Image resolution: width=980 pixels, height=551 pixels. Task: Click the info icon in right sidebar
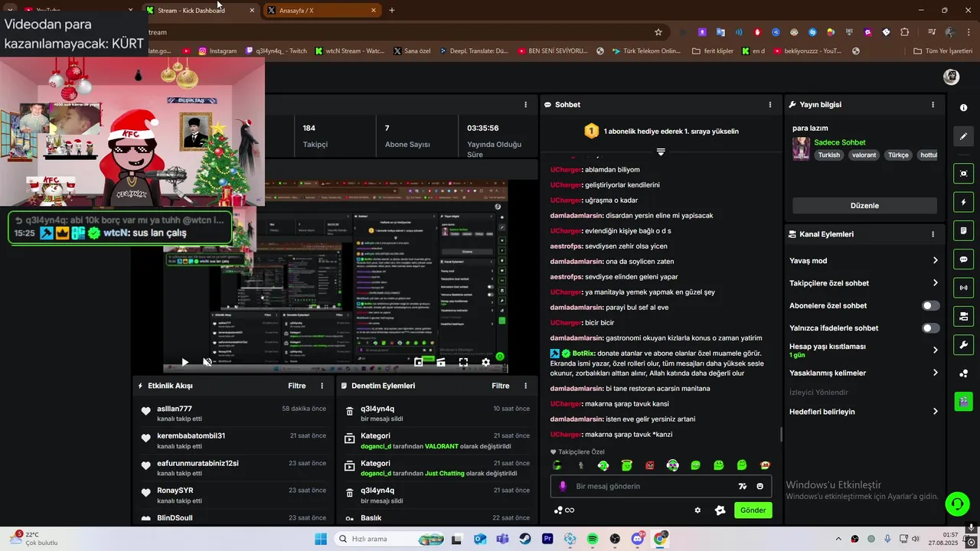coord(964,108)
